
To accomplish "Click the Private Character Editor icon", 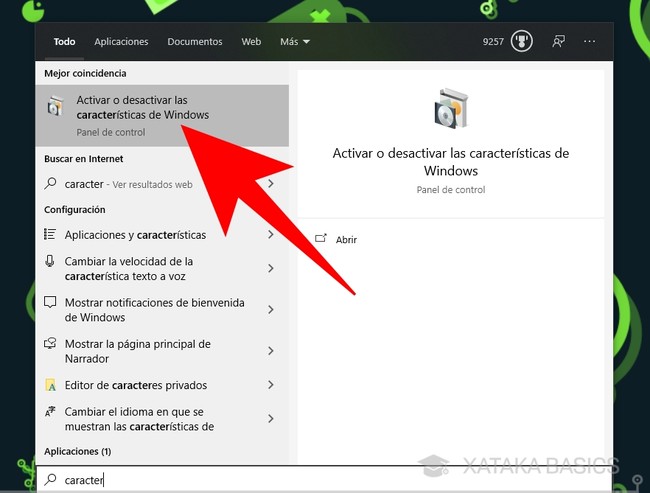I will pos(51,385).
